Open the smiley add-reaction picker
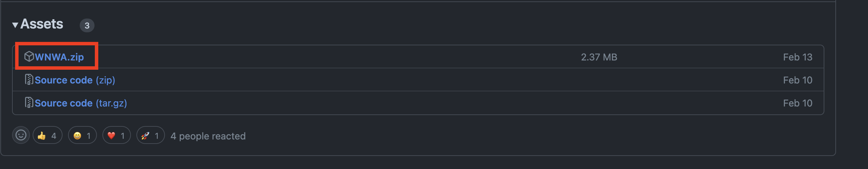Viewport: 868px width, 169px height. click(21, 135)
